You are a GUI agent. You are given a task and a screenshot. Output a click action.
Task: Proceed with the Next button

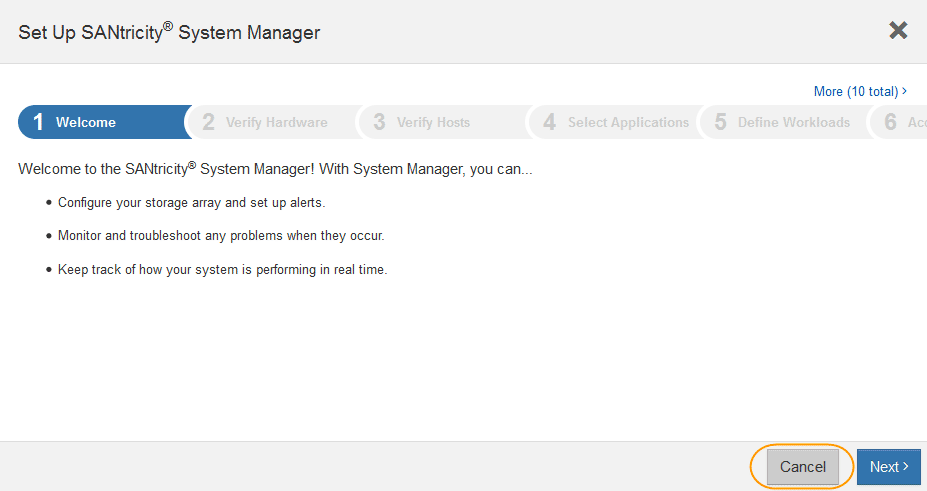(x=888, y=467)
